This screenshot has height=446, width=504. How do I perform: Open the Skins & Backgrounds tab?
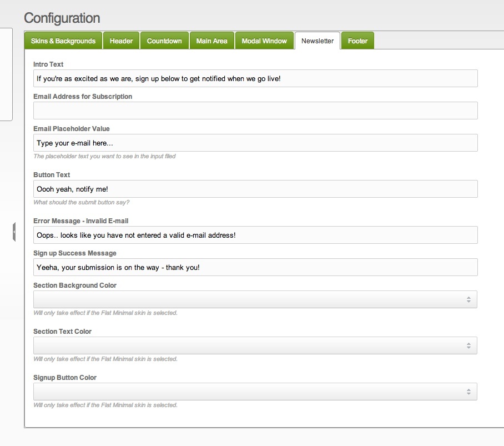point(63,41)
